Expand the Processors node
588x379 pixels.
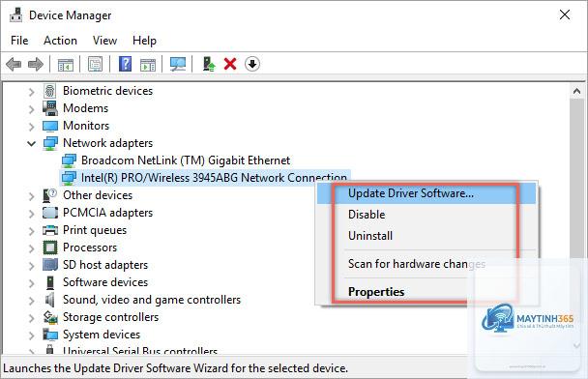point(32,248)
